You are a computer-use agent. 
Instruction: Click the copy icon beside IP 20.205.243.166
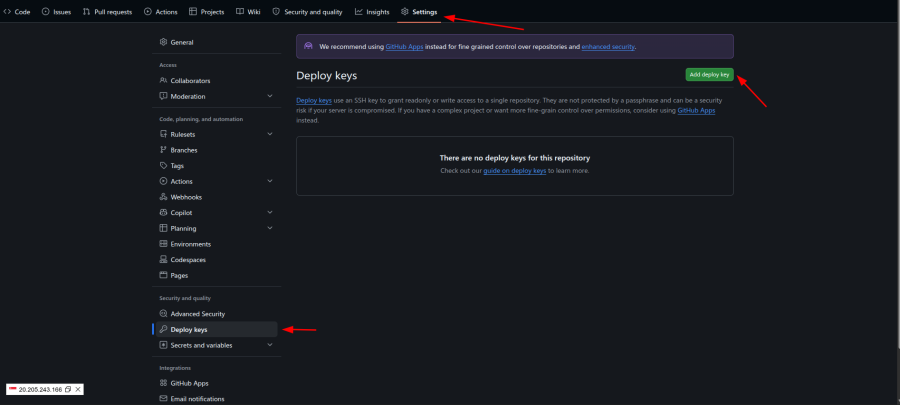click(x=68, y=390)
